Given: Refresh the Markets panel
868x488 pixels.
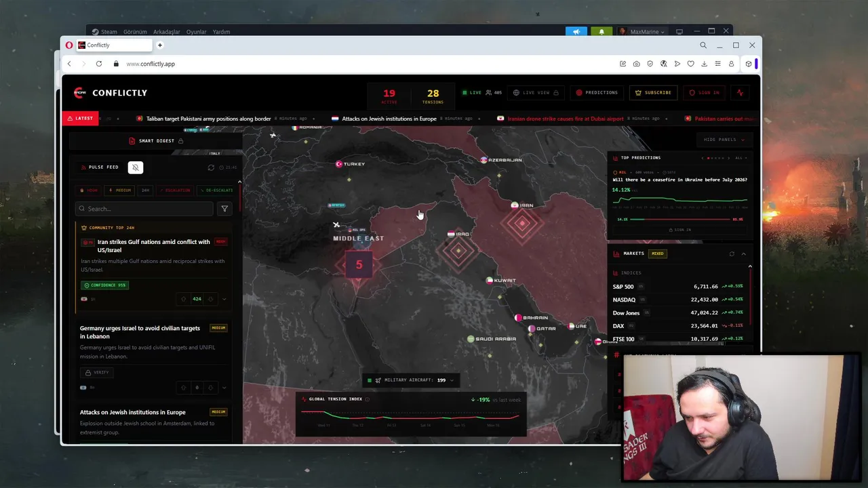Looking at the screenshot, I should tap(732, 253).
